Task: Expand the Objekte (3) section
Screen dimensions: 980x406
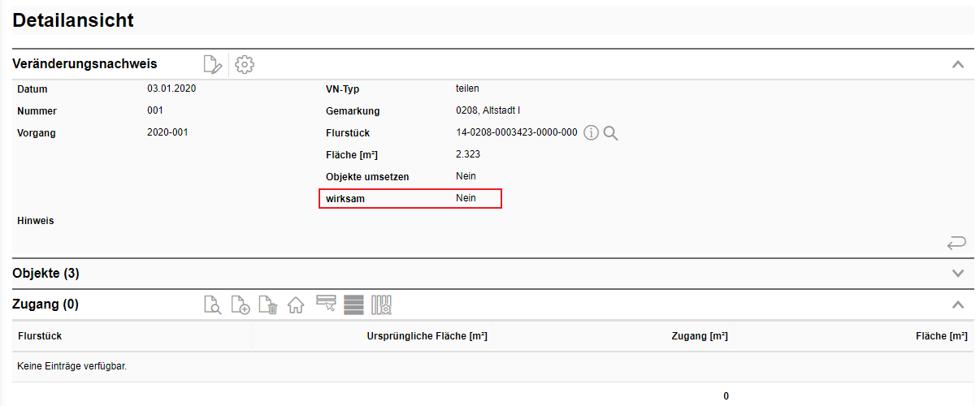Action: (958, 274)
